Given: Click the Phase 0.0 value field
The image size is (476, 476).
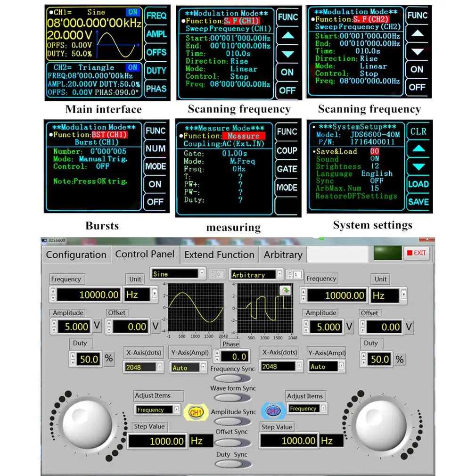Looking at the screenshot, I should coord(234,356).
